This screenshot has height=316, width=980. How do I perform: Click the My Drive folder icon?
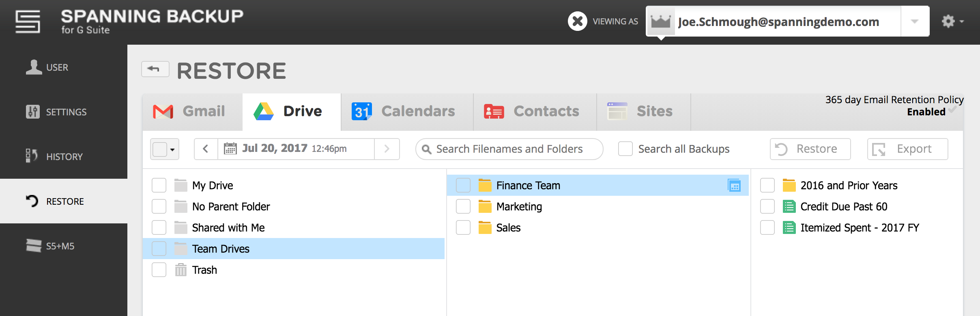tap(181, 185)
